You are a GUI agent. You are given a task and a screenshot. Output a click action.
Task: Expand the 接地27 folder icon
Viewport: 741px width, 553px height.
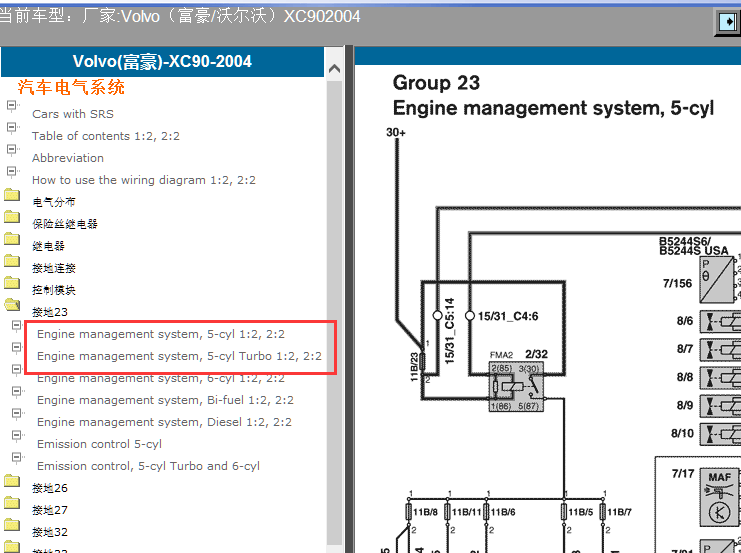[x=12, y=502]
